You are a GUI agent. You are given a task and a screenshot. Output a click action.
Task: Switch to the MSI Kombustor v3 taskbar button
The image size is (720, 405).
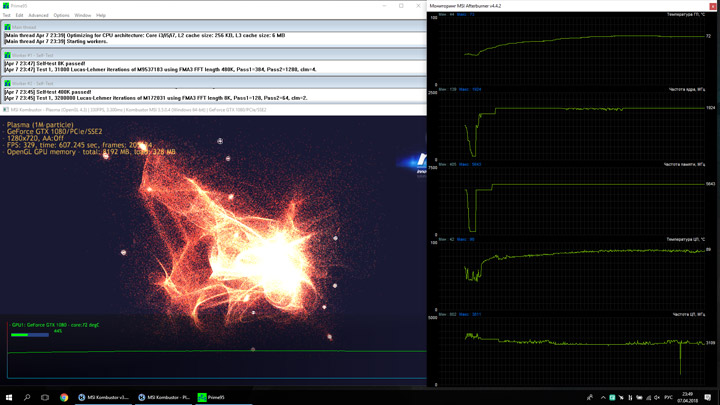[x=104, y=397]
